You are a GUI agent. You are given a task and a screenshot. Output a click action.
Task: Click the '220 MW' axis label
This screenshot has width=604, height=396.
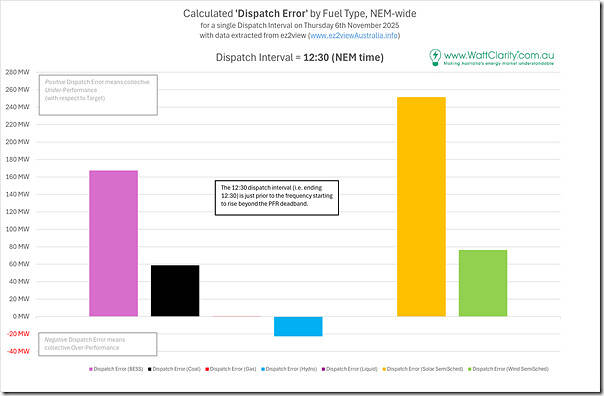click(17, 124)
